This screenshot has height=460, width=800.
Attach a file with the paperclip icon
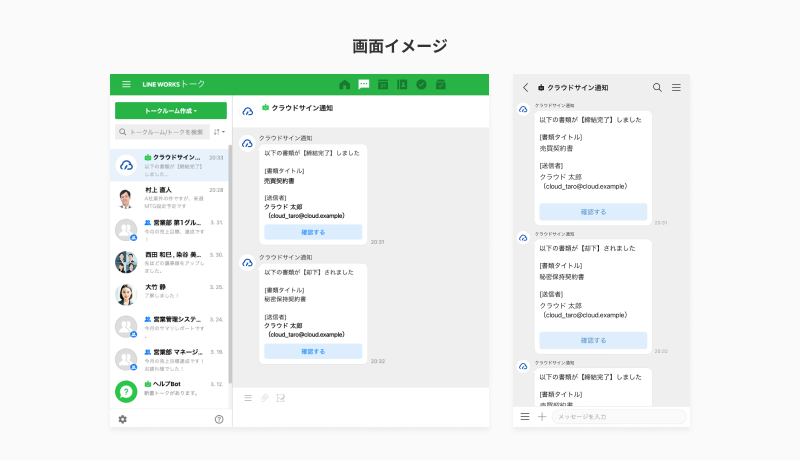[x=264, y=398]
